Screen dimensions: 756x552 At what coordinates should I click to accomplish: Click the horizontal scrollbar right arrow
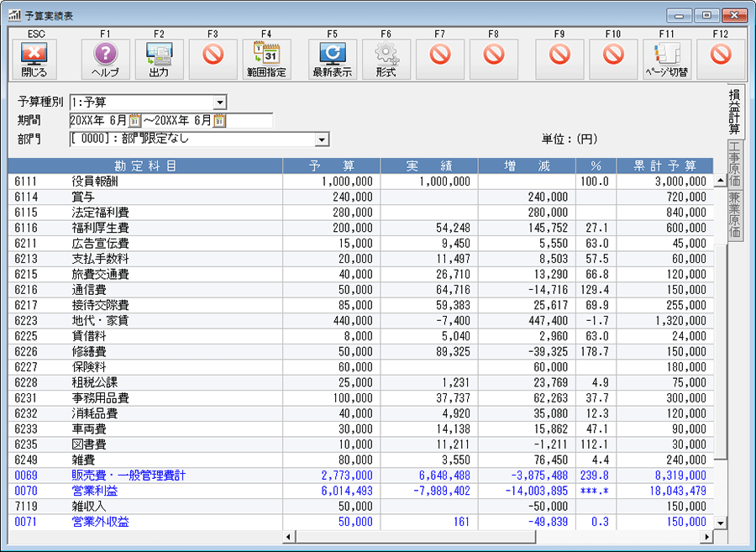click(x=706, y=536)
